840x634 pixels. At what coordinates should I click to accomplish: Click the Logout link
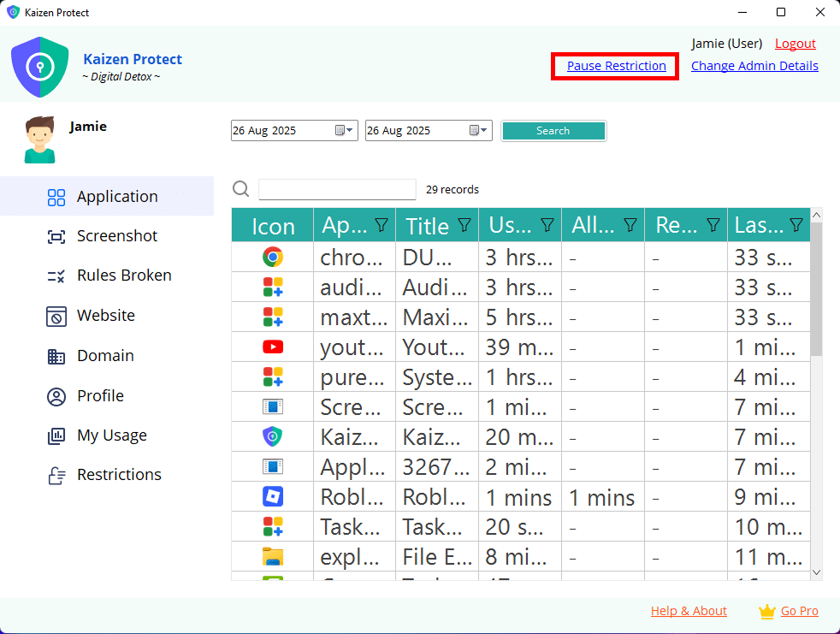tap(795, 44)
